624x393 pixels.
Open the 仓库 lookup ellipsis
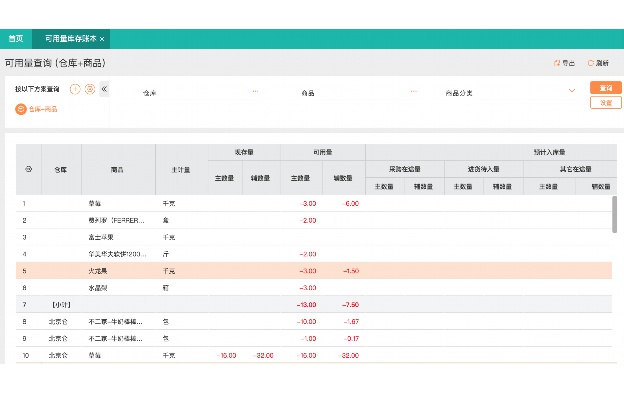[x=255, y=91]
